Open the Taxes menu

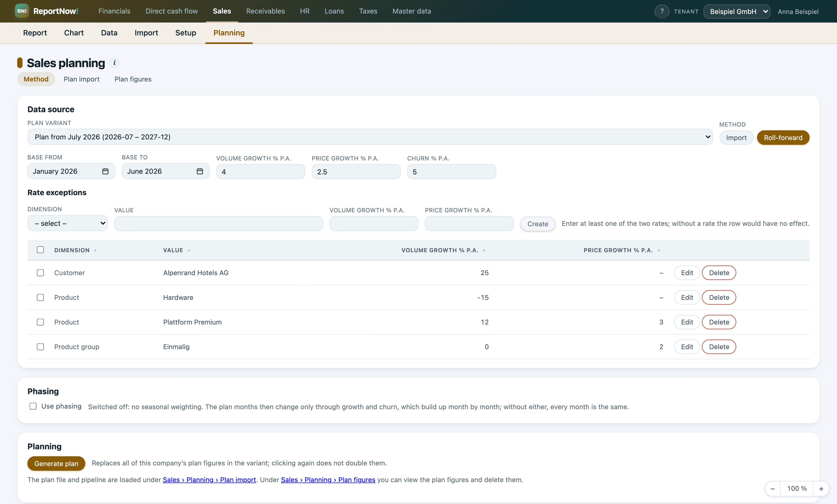pyautogui.click(x=368, y=11)
